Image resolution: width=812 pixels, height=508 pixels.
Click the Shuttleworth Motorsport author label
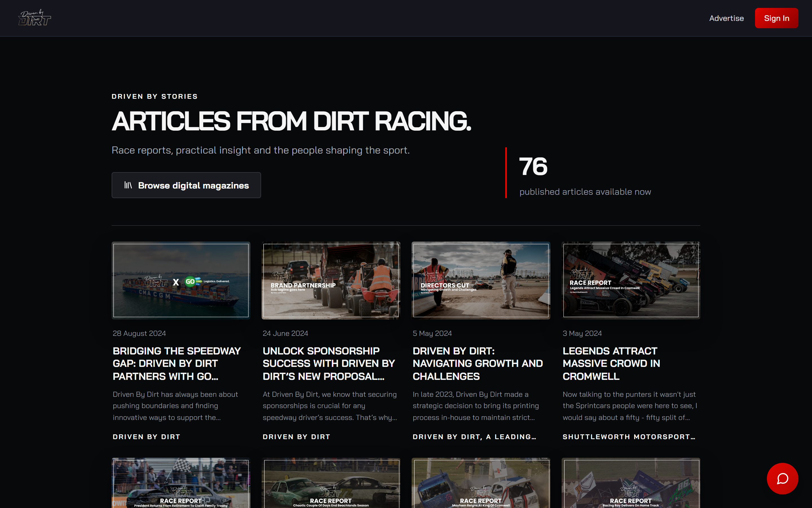pos(629,437)
